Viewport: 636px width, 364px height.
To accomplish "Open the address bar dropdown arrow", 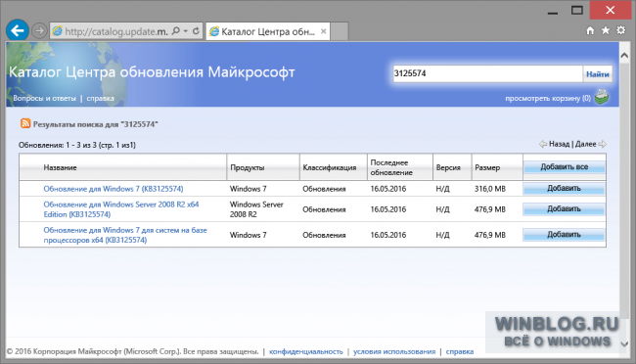I will (186, 31).
